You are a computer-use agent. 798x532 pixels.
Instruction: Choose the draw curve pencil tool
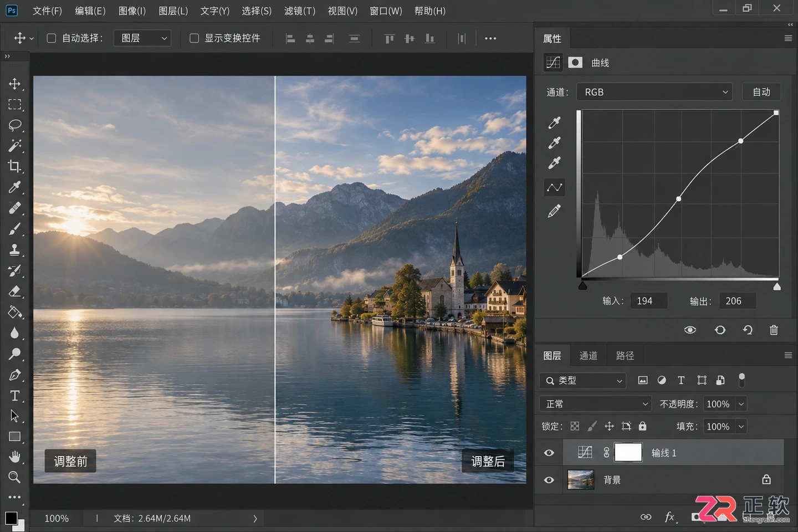pyautogui.click(x=554, y=211)
